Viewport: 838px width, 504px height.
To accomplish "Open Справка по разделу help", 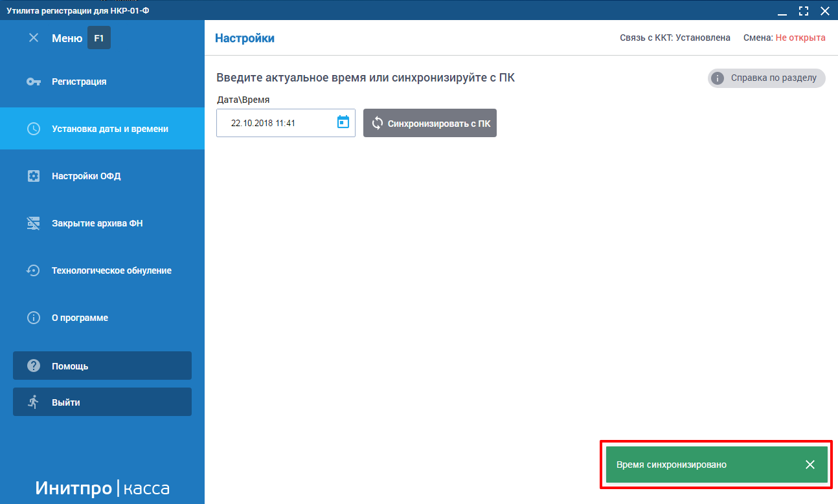I will (767, 78).
